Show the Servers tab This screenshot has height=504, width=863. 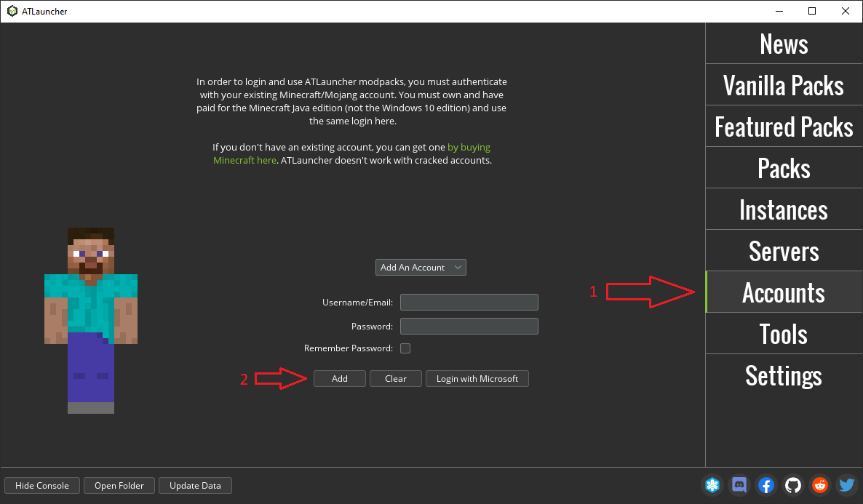point(784,251)
